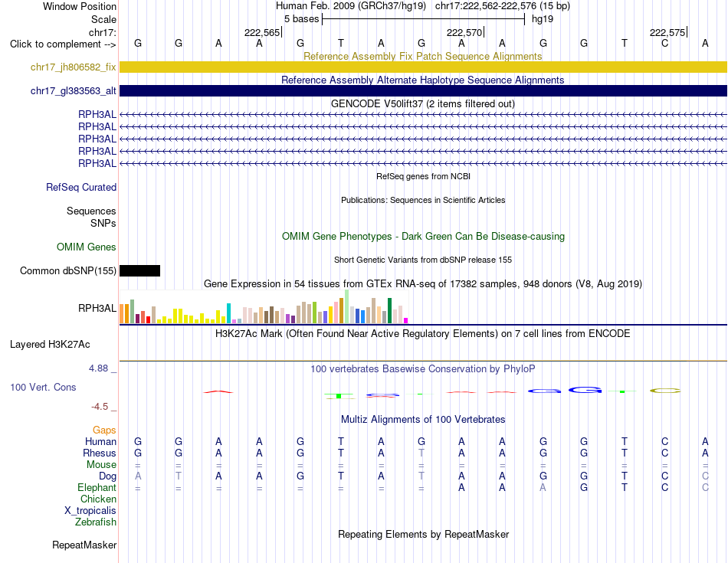This screenshot has height=563, width=728.
Task: Click the Sequences label under Publications track
Action: [x=91, y=211]
